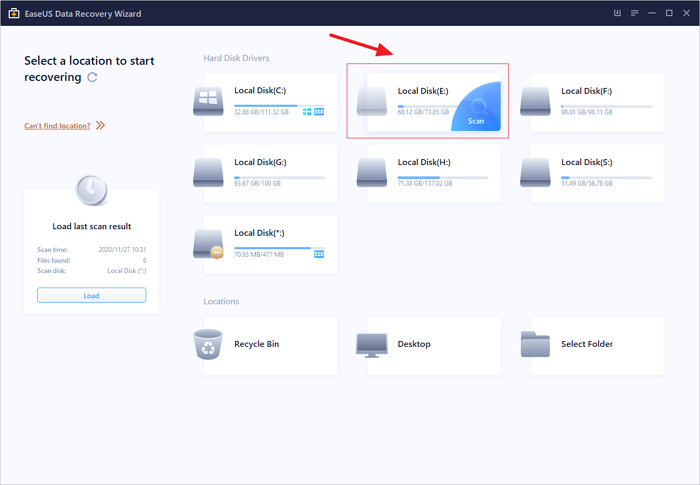Open the hamburger menu in title bar

[634, 13]
